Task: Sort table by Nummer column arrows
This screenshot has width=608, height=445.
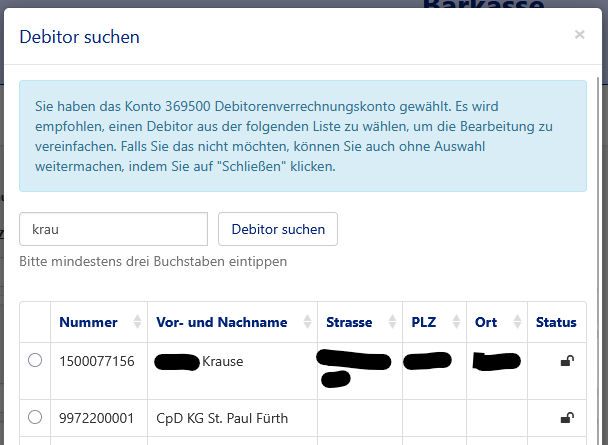Action: click(x=138, y=322)
